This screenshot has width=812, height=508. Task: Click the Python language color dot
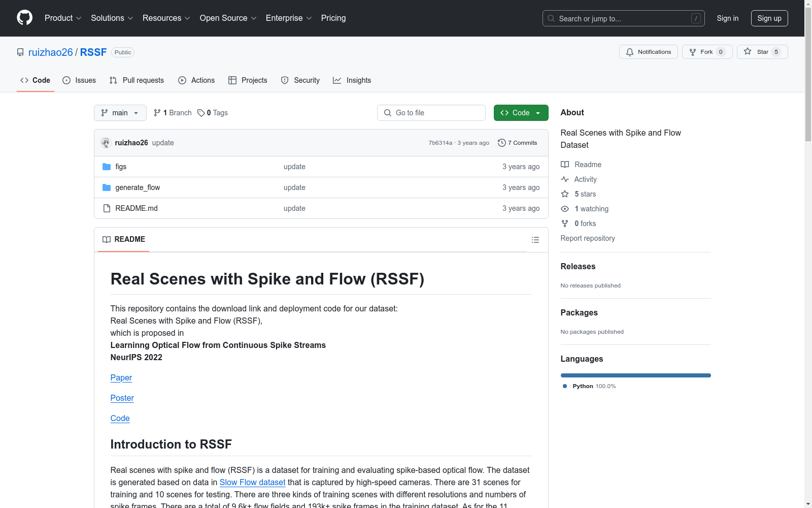[x=565, y=386]
